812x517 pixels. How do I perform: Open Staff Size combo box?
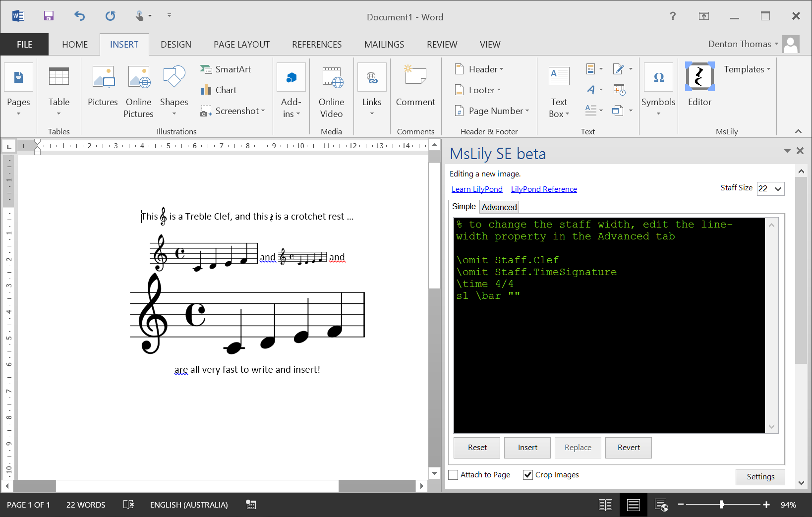pos(770,188)
